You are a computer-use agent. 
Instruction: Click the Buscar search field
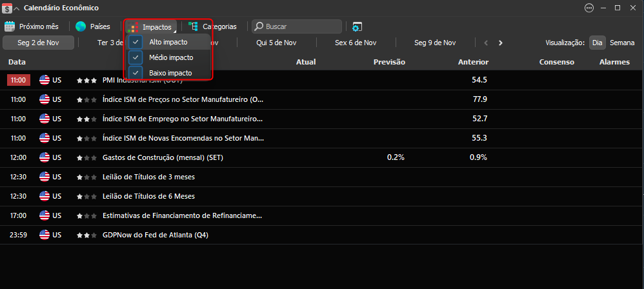pos(297,26)
